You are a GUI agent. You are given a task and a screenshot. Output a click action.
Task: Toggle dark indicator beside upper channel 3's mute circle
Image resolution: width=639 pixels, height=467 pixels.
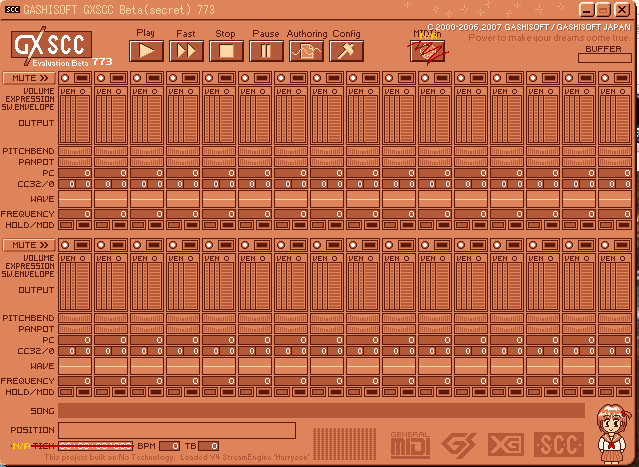coord(154,78)
